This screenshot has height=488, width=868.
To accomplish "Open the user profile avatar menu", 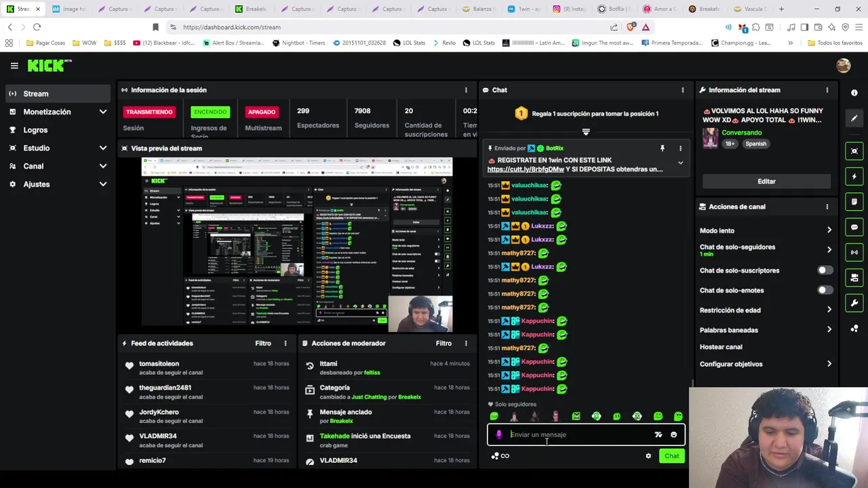I will 844,66.
